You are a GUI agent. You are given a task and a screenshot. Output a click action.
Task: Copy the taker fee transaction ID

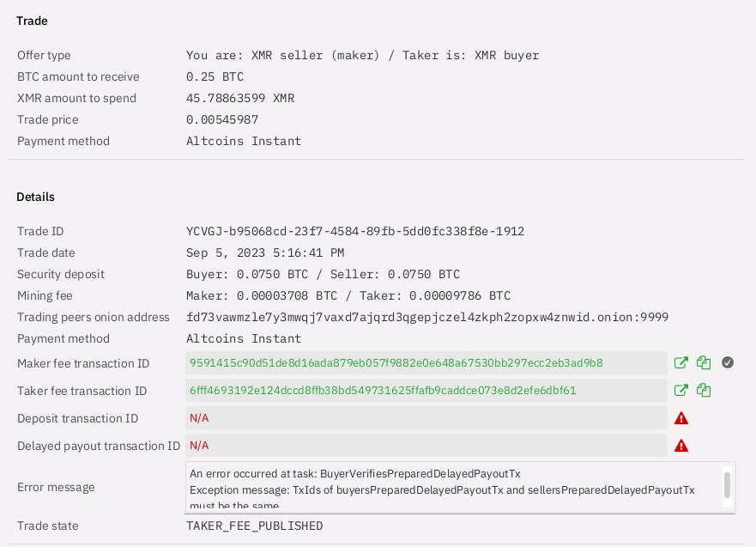click(x=704, y=390)
